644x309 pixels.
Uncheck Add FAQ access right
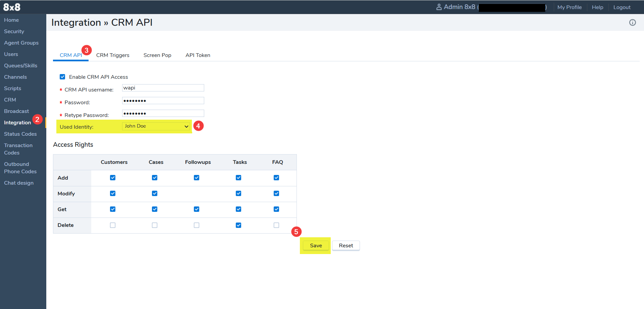pos(276,178)
